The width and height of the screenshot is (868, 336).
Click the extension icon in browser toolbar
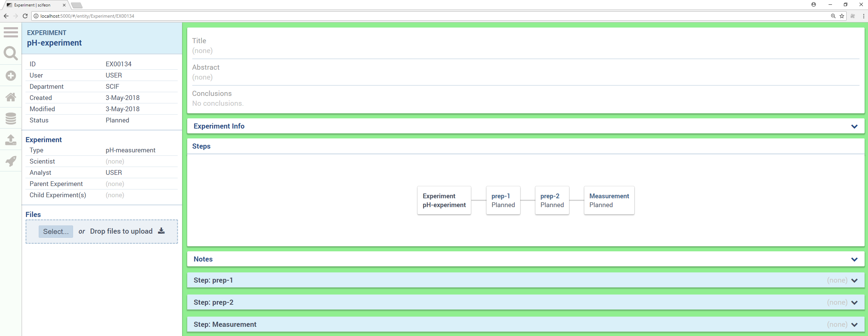point(852,16)
